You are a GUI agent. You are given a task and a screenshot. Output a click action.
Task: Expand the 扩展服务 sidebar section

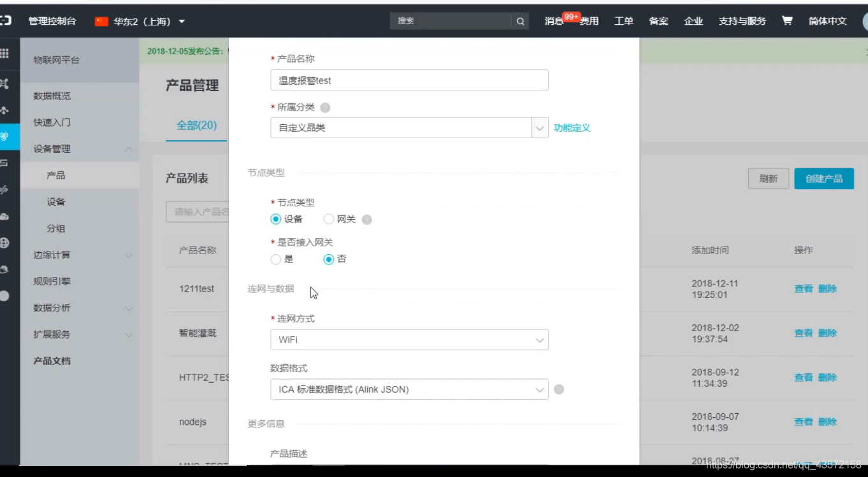[129, 335]
